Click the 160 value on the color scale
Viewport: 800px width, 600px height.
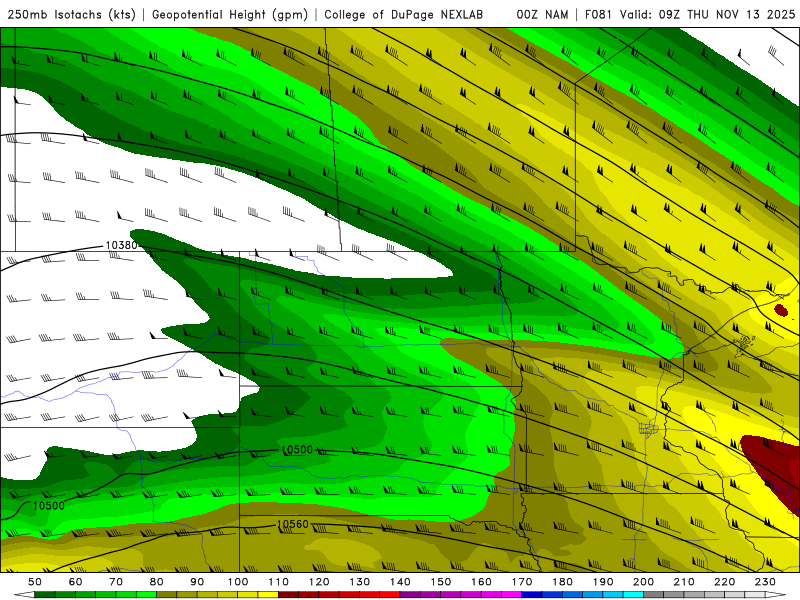point(482,582)
